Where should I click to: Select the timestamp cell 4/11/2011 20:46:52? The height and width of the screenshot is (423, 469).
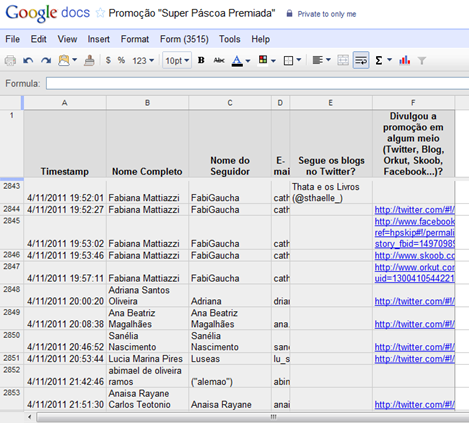coord(65,341)
